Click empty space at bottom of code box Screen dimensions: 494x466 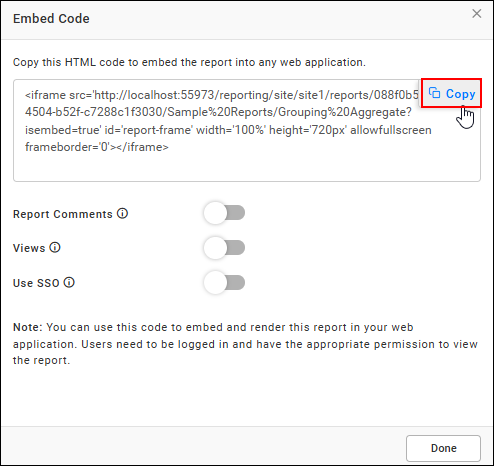pyautogui.click(x=247, y=168)
